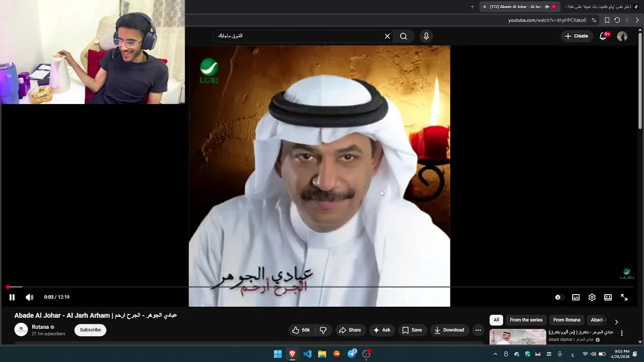Open the video player settings gear
This screenshot has height=362, width=644.
point(592,298)
